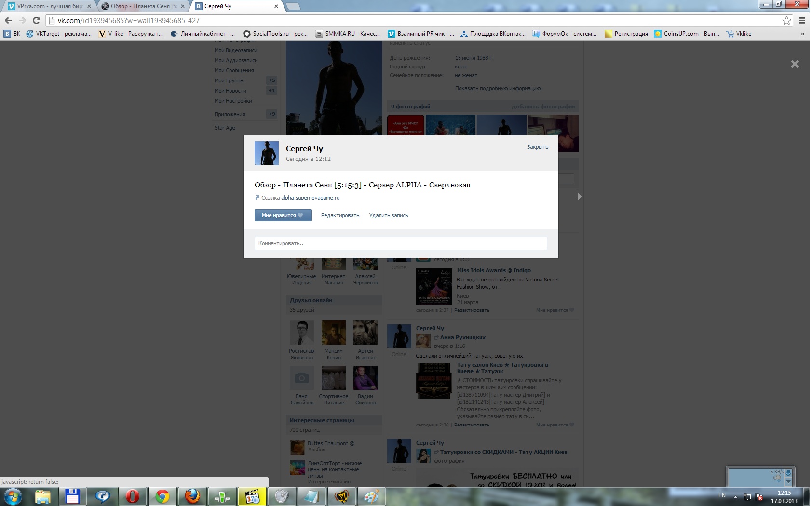Open the 'Сергей Чу' author name in the dialog
Image resolution: width=812 pixels, height=506 pixels.
304,149
